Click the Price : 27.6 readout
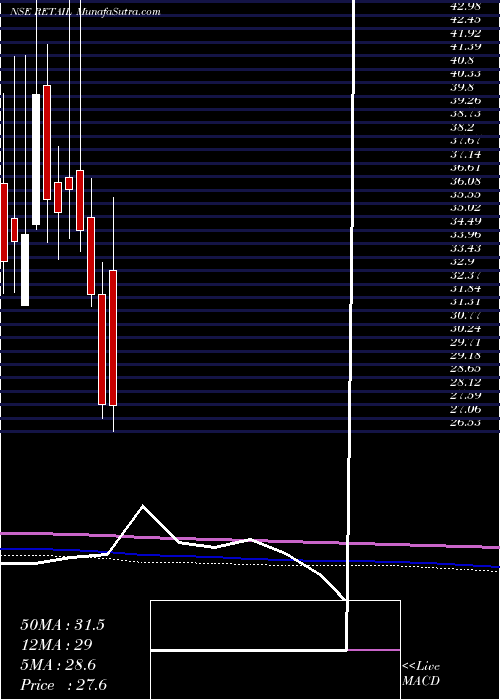Image resolution: width=500 pixels, height=700 pixels. click(63, 685)
